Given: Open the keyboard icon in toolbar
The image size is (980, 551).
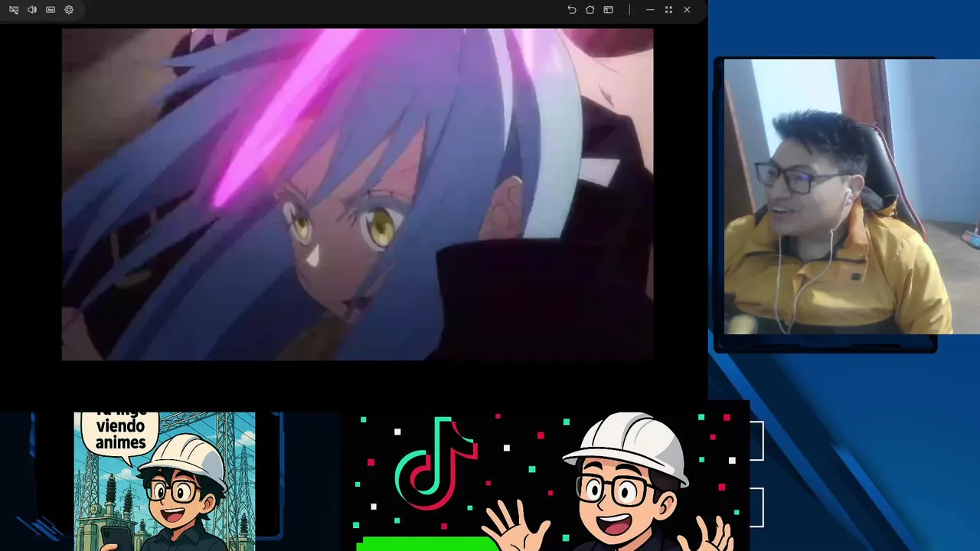Looking at the screenshot, I should [51, 10].
